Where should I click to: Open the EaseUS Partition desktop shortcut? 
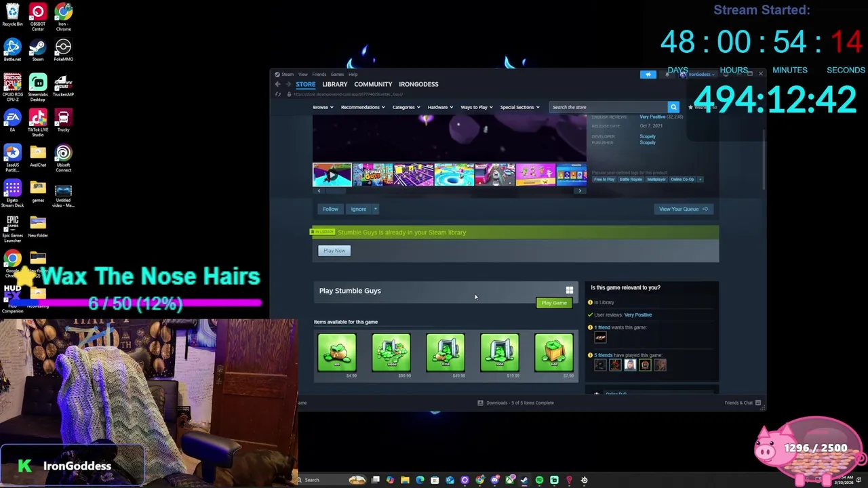pos(12,159)
